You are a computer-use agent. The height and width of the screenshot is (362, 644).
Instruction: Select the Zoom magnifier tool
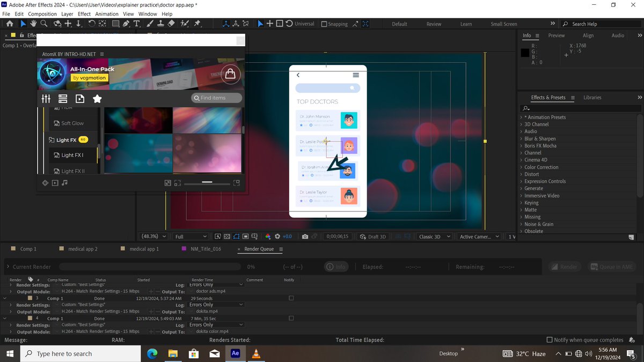click(x=44, y=24)
